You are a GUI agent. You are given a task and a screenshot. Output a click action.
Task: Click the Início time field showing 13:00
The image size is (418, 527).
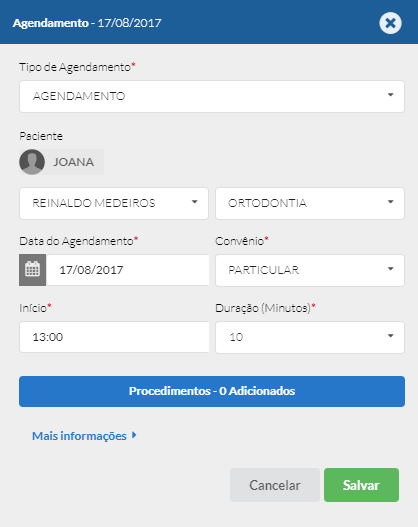pyautogui.click(x=114, y=337)
